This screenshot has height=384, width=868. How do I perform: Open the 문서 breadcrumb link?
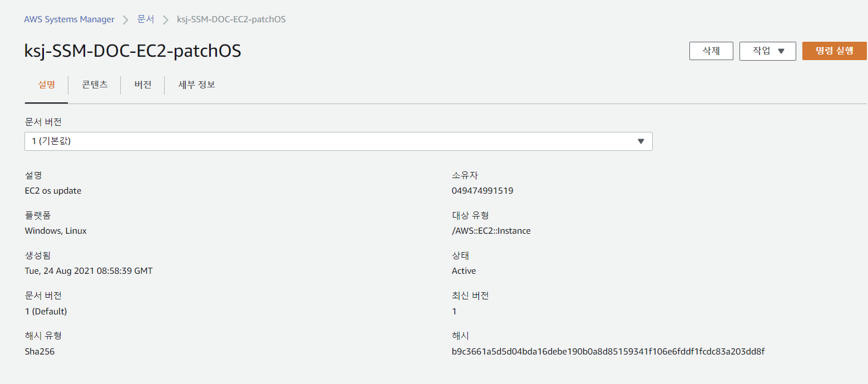[x=146, y=19]
